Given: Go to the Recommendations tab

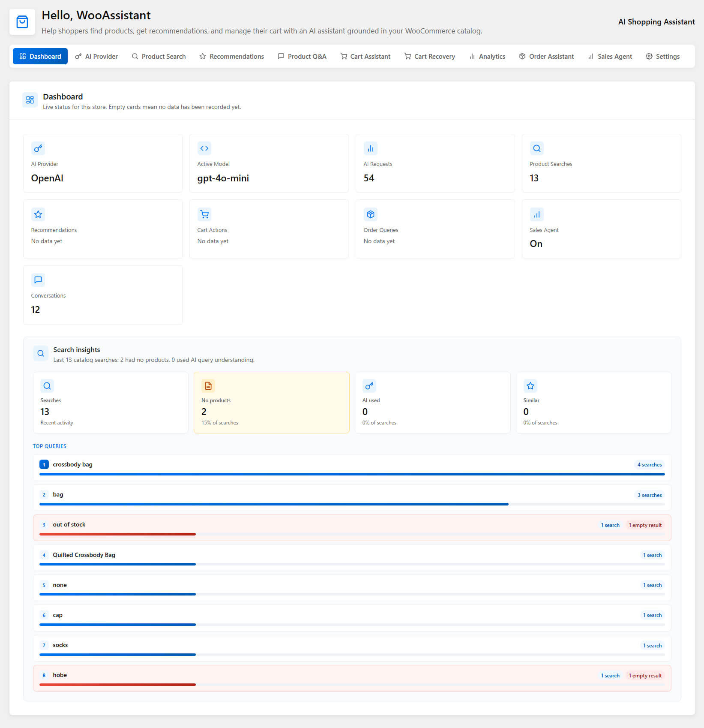Looking at the screenshot, I should pos(232,56).
